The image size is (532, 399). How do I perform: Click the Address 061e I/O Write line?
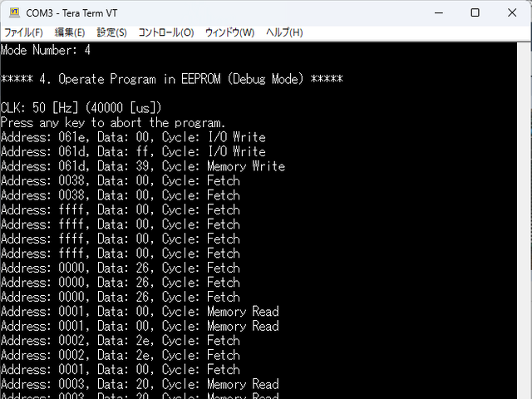tap(133, 137)
